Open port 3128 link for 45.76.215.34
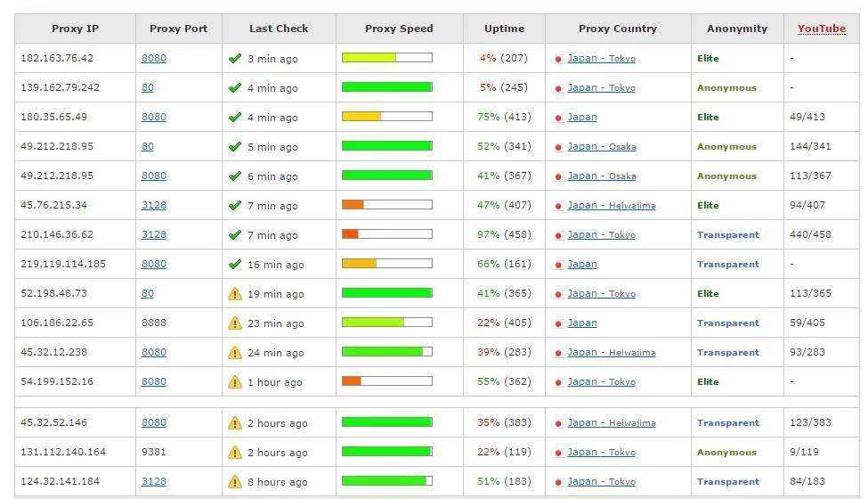Screen dimensions: 868x499 click(154, 205)
